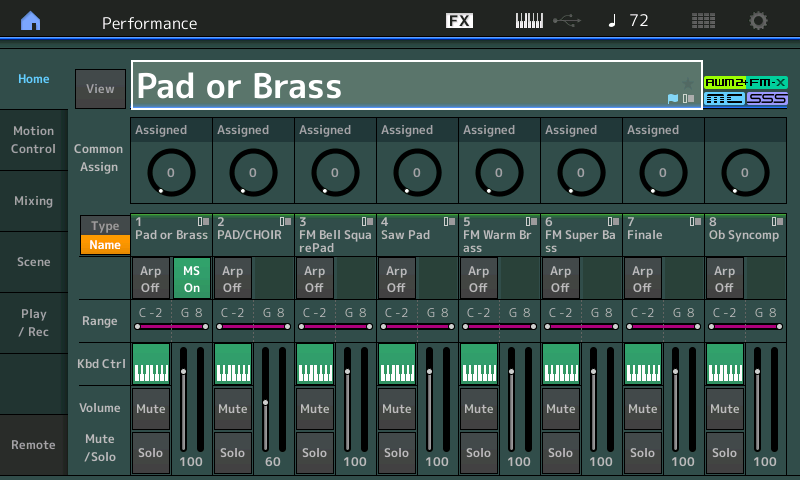Toggle Kbd Ctrl keyboard icon for part 8

pyautogui.click(x=725, y=363)
